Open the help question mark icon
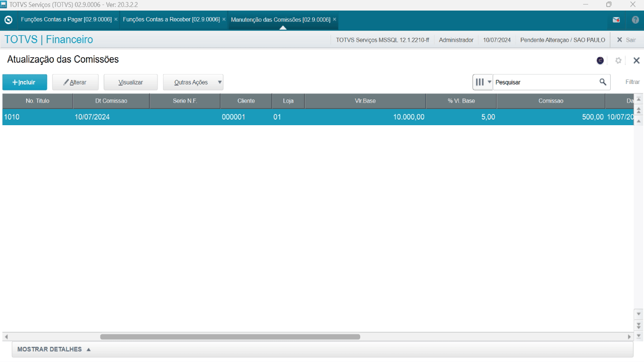644x362 pixels. pyautogui.click(x=635, y=20)
